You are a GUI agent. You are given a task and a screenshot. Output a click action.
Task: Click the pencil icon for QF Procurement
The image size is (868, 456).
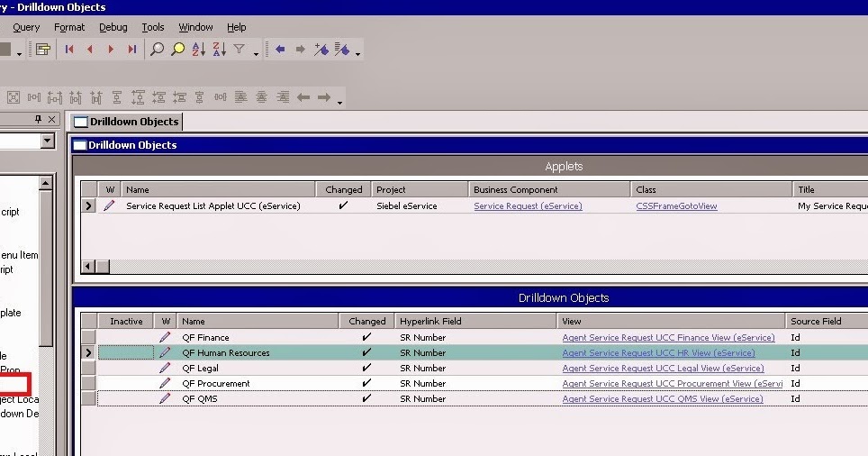click(x=165, y=383)
